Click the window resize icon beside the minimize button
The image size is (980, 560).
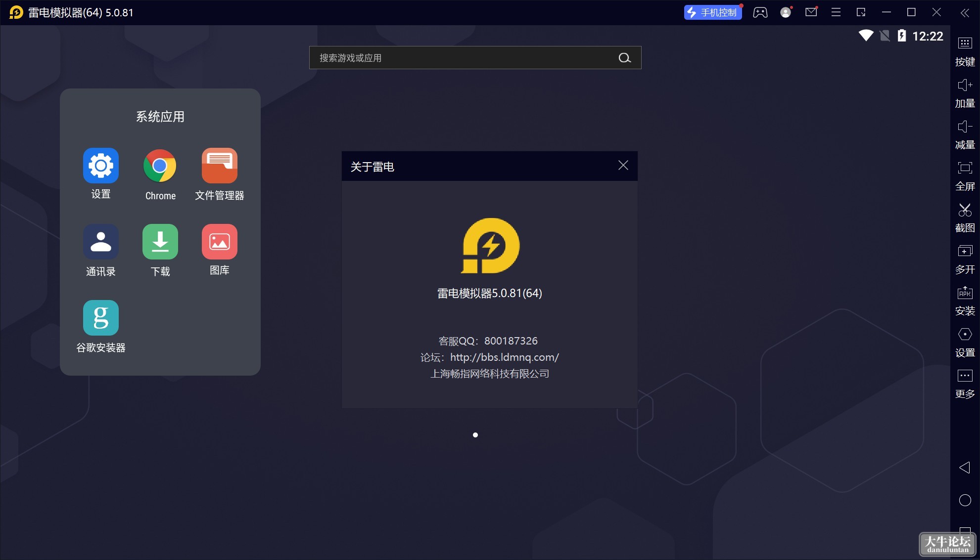pyautogui.click(x=861, y=12)
